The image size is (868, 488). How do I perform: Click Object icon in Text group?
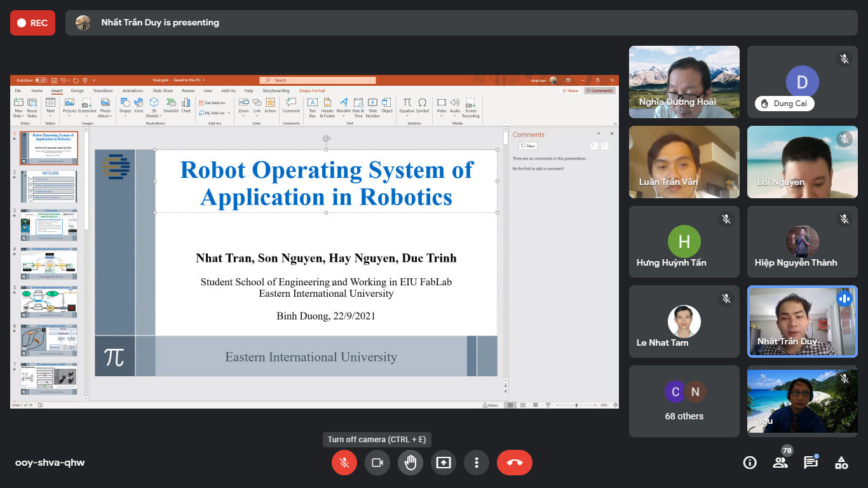pos(387,102)
